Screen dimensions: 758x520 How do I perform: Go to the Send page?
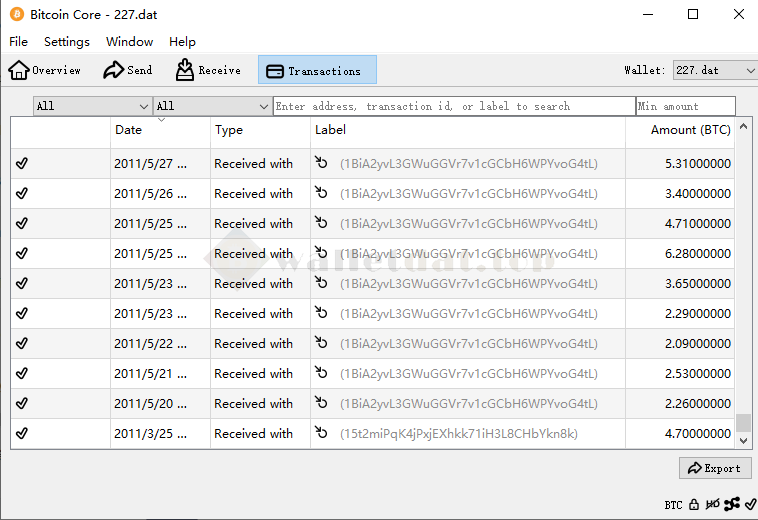(127, 70)
